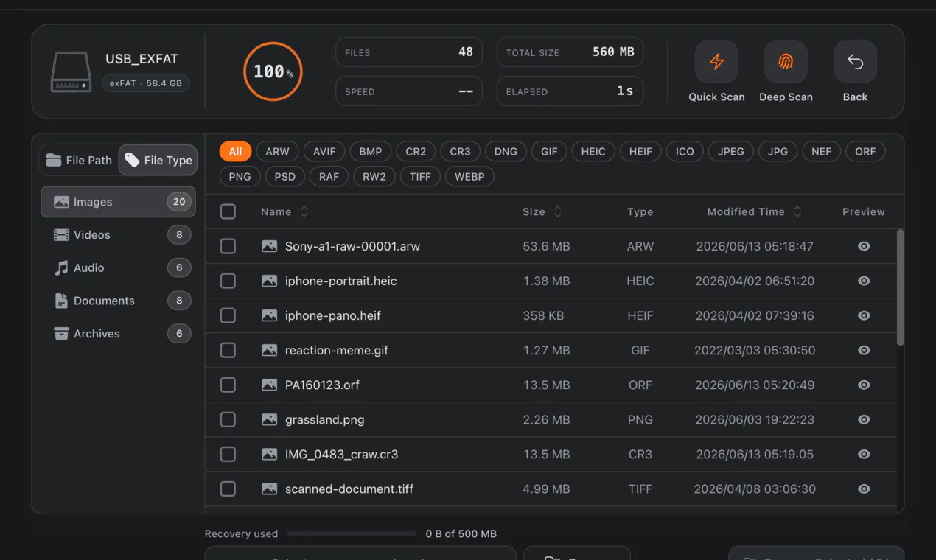This screenshot has height=560, width=936.
Task: Click the image file icon beside iphone-portrait.heic
Action: point(270,281)
